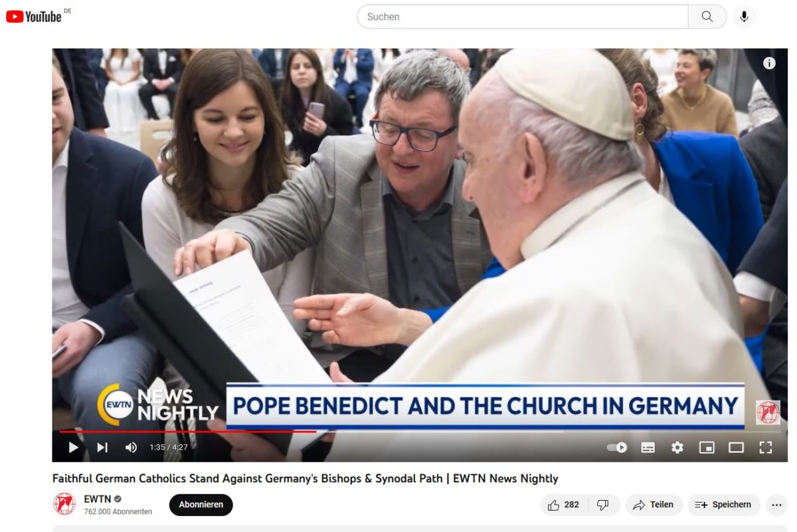Viewport: 797px width, 532px height.
Task: Mute the video volume
Action: point(132,448)
